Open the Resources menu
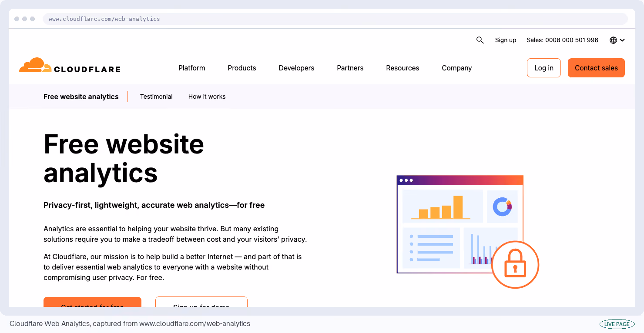 click(402, 68)
